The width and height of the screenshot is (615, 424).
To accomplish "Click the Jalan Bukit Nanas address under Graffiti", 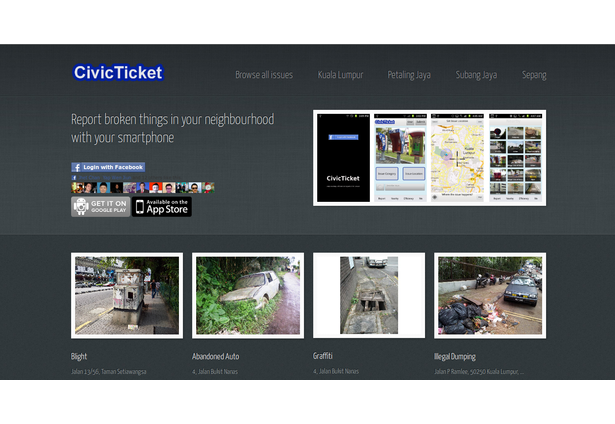I will pyautogui.click(x=336, y=371).
